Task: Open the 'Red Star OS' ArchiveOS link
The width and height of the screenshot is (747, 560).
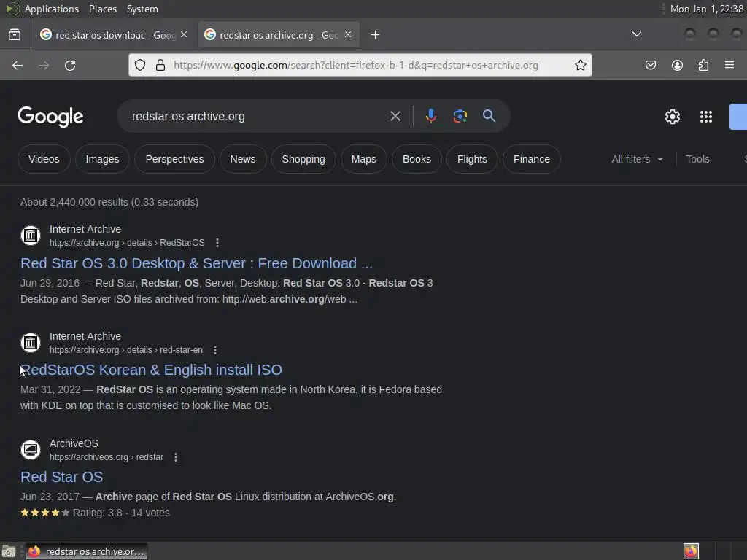Action: point(61,477)
